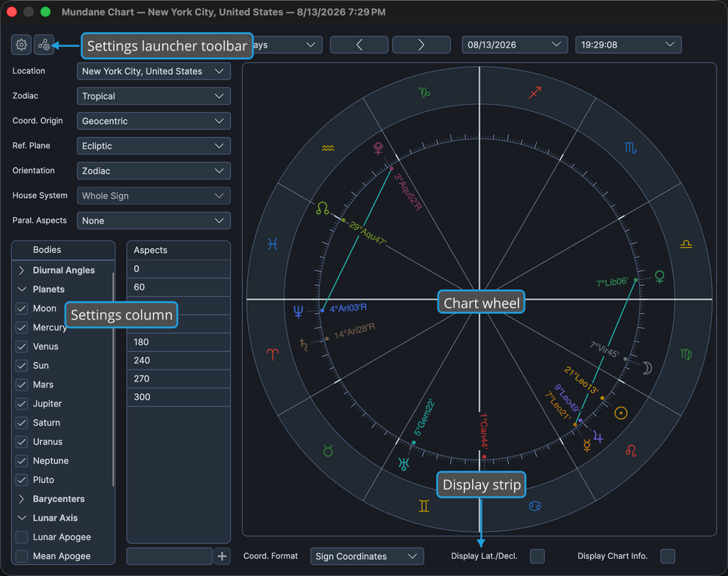Open the Location dropdown
The image size is (728, 576).
(154, 71)
